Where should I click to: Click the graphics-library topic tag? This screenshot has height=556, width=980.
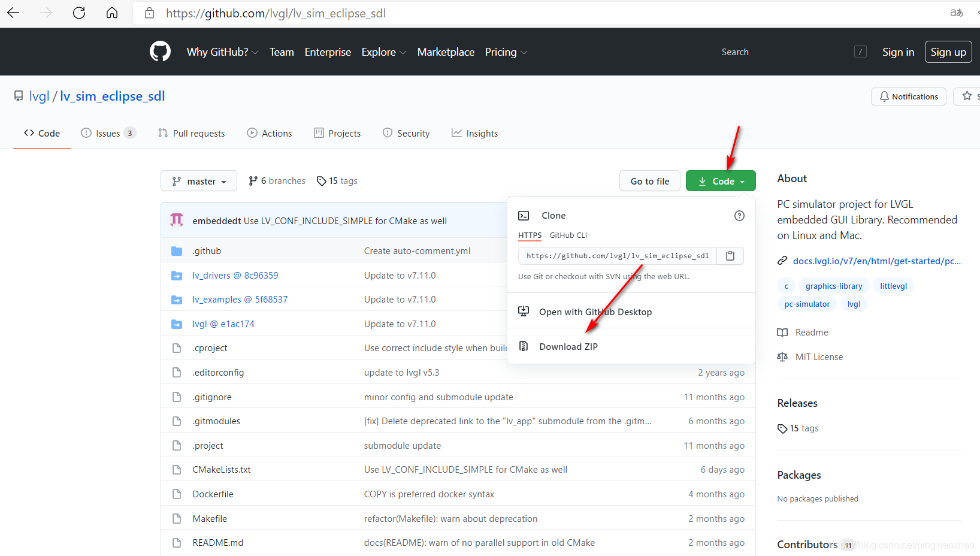pos(834,286)
